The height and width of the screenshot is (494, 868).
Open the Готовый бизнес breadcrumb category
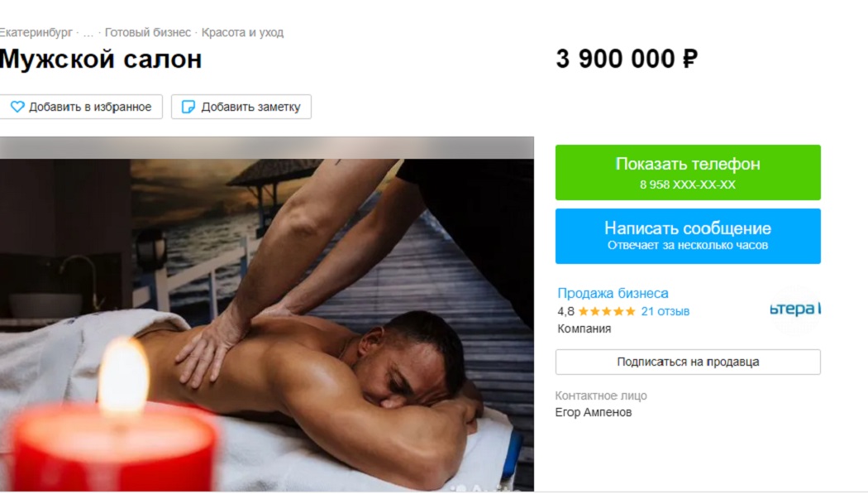pos(148,32)
